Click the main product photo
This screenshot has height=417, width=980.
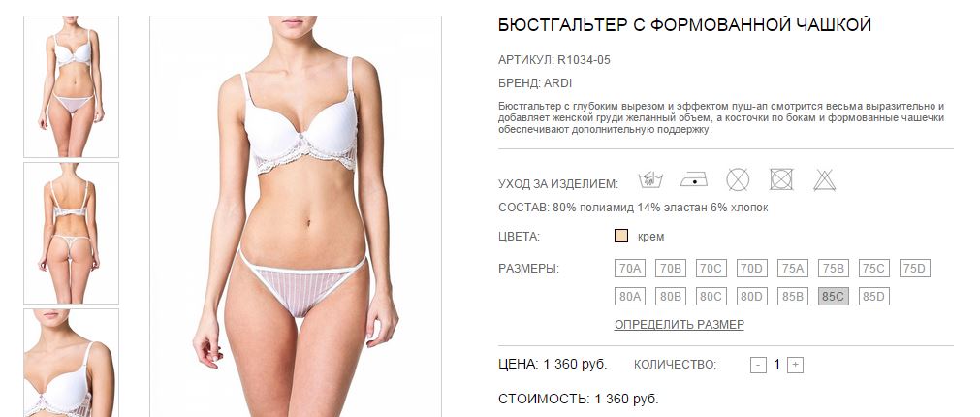pos(296,216)
